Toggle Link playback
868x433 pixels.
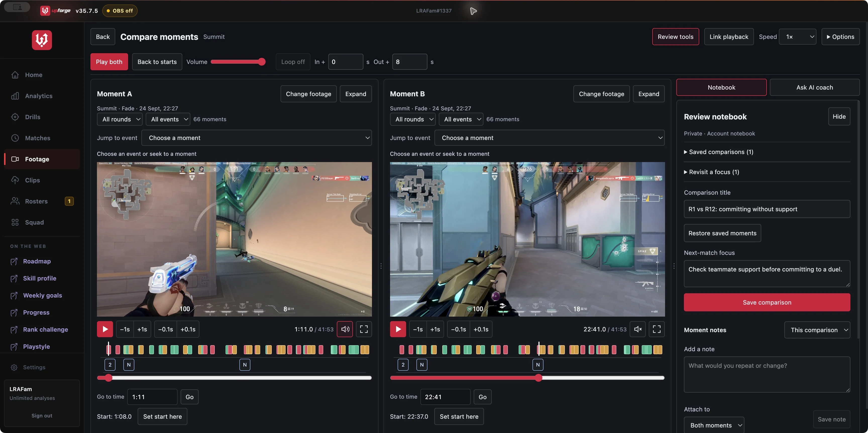coord(729,37)
